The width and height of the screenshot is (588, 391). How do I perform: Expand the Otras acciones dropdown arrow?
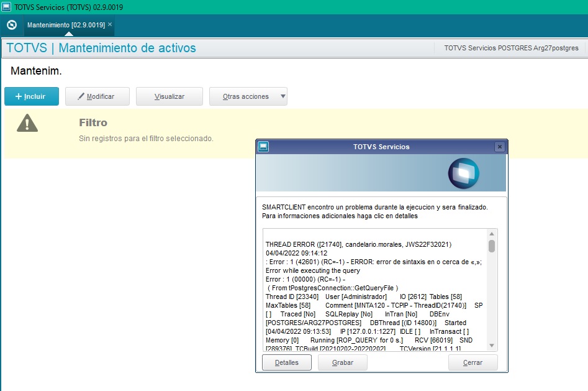(x=283, y=96)
